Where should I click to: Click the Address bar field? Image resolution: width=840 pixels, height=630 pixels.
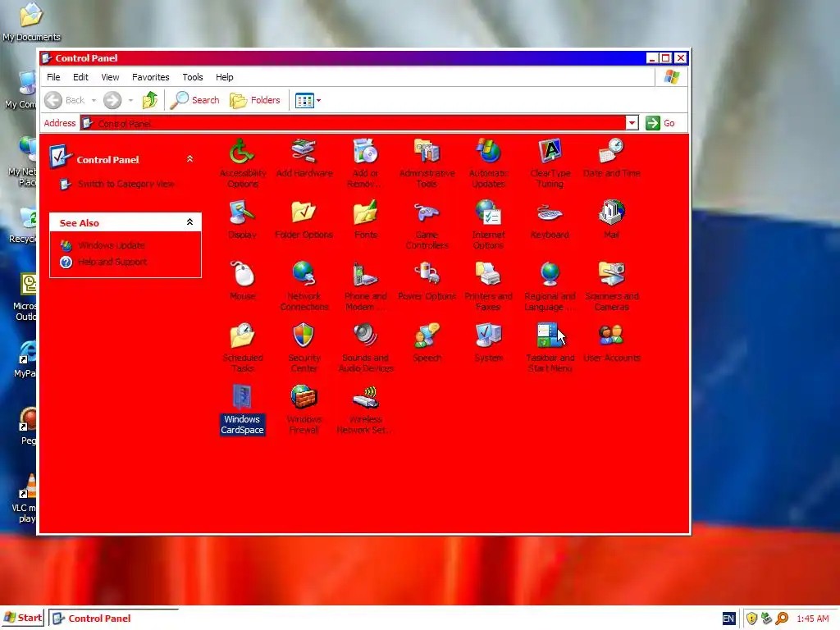coord(353,123)
